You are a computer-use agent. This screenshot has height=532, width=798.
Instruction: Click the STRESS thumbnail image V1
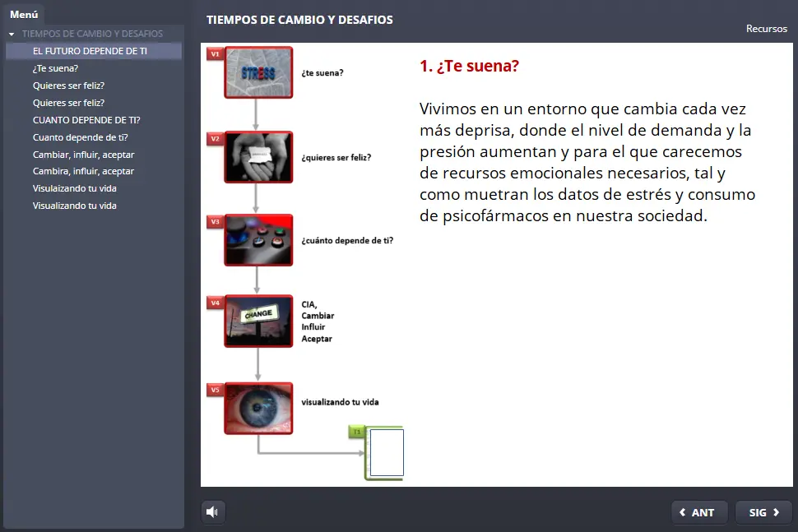[x=258, y=72]
